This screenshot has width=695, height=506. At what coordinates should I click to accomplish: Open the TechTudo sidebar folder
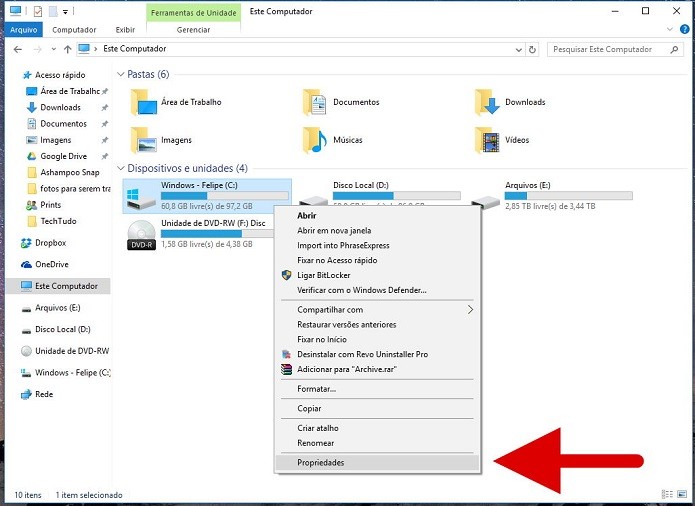pyautogui.click(x=51, y=221)
